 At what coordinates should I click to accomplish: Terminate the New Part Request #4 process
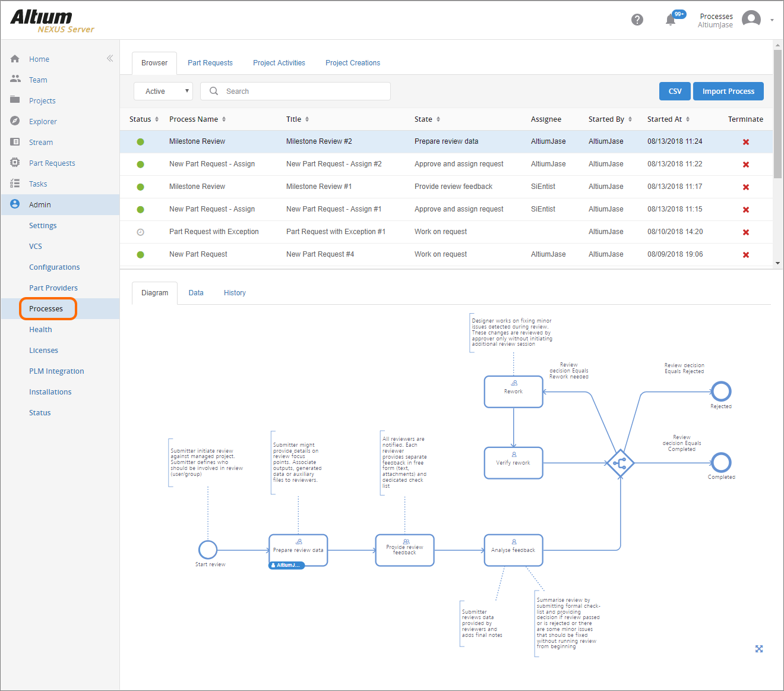[745, 255]
